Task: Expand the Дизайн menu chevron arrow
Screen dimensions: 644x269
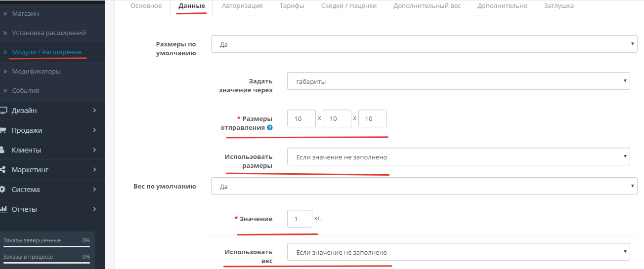Action: pos(94,111)
